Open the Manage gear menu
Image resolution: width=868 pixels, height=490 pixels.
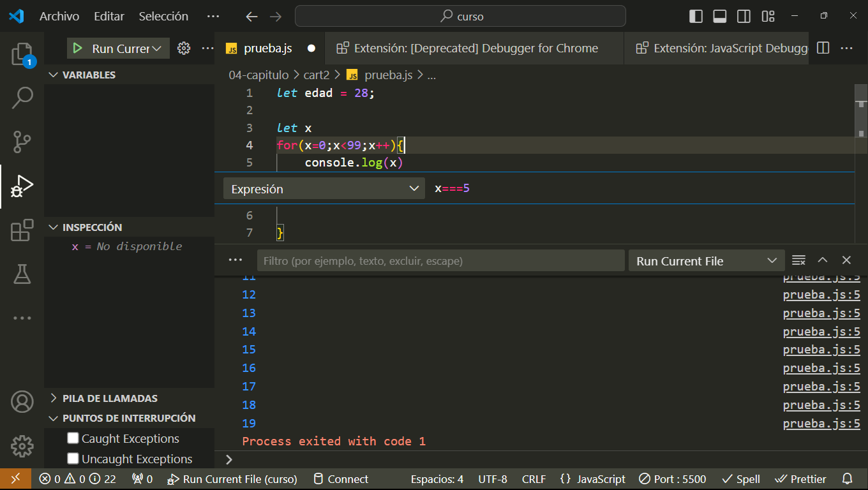22,446
